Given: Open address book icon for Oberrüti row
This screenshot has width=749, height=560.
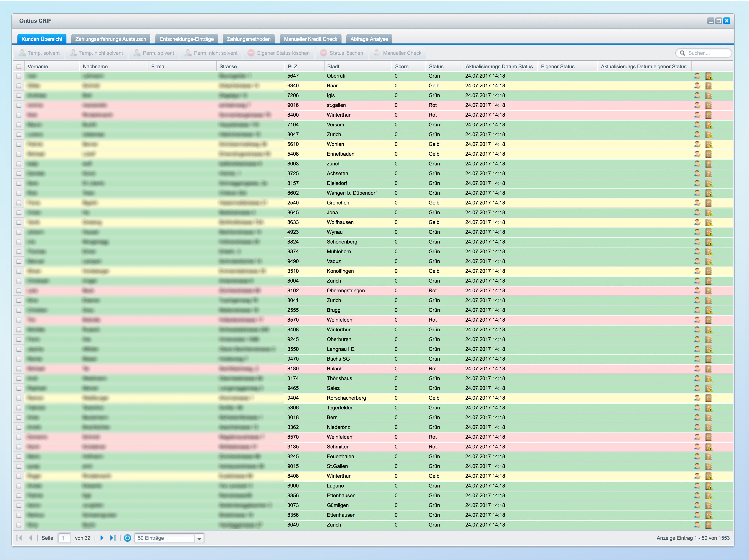Looking at the screenshot, I should [x=709, y=76].
